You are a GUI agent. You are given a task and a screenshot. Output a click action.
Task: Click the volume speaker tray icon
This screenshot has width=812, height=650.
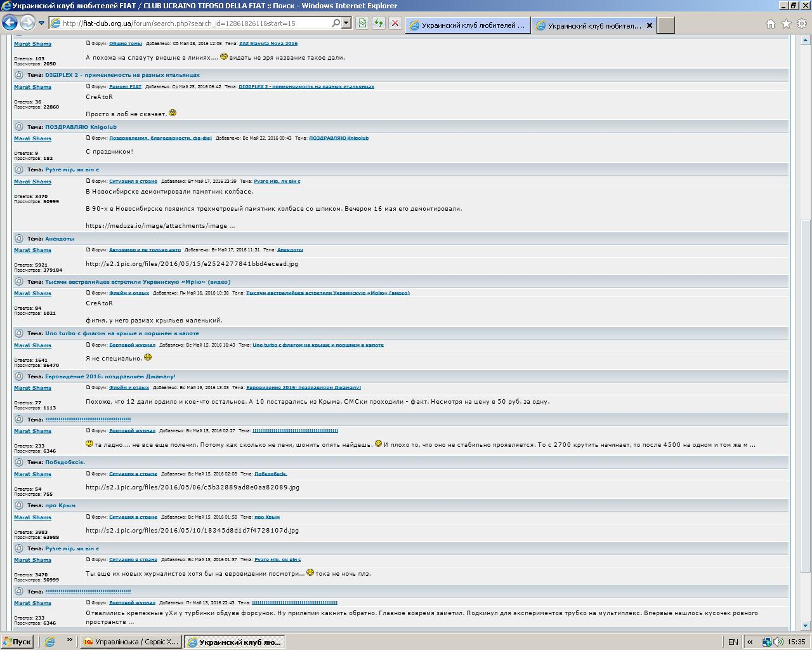click(778, 642)
